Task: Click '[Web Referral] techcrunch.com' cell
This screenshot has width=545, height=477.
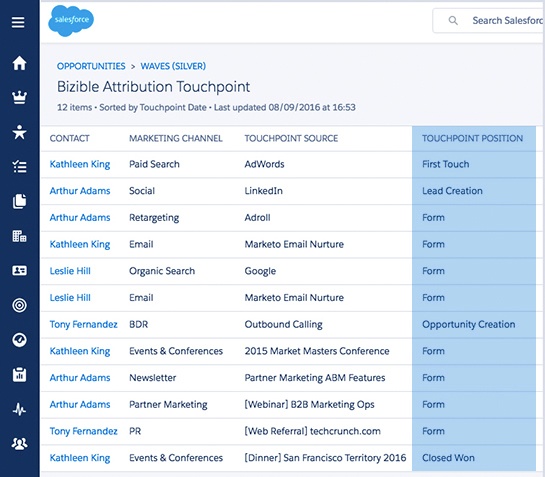Action: pos(312,431)
